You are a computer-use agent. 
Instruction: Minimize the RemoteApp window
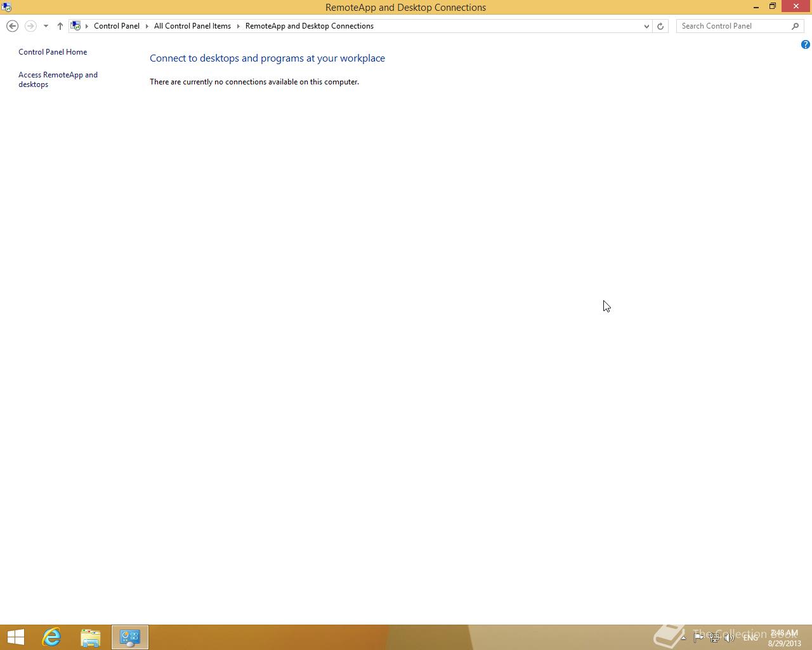tap(756, 7)
